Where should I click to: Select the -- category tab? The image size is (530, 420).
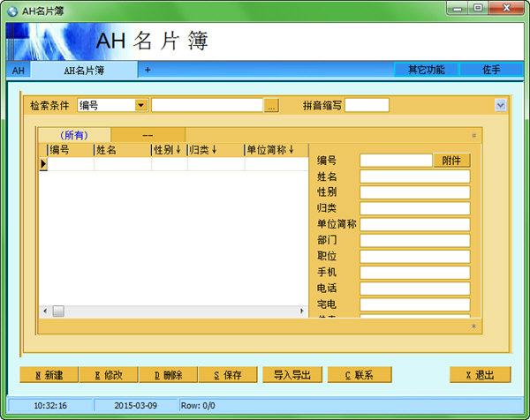tap(148, 135)
